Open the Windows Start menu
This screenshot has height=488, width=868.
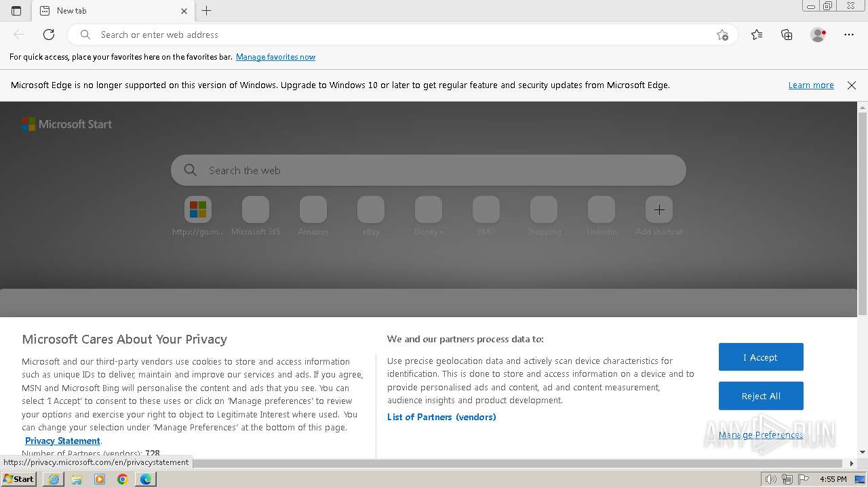(18, 479)
